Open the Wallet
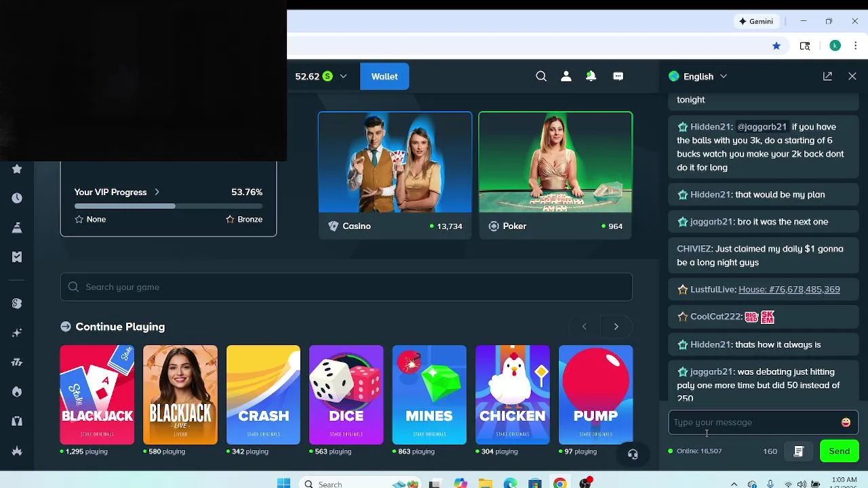868x488 pixels. tap(384, 77)
